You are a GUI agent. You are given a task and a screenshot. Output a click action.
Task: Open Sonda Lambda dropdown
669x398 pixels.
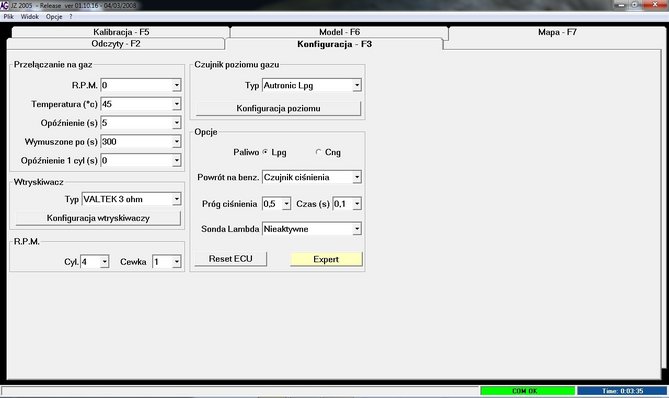(357, 229)
